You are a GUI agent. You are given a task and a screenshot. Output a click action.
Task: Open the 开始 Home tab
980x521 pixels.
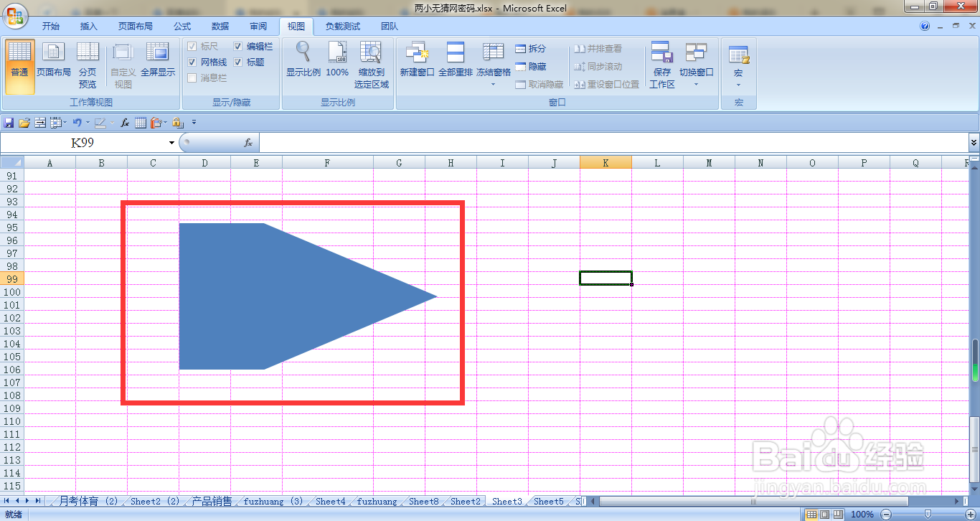coord(50,27)
